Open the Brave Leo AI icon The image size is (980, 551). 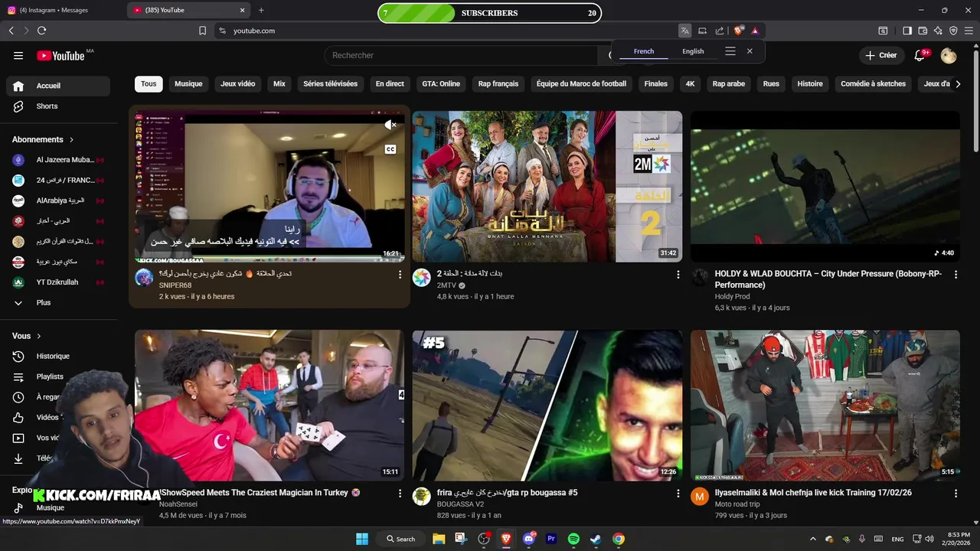click(938, 31)
